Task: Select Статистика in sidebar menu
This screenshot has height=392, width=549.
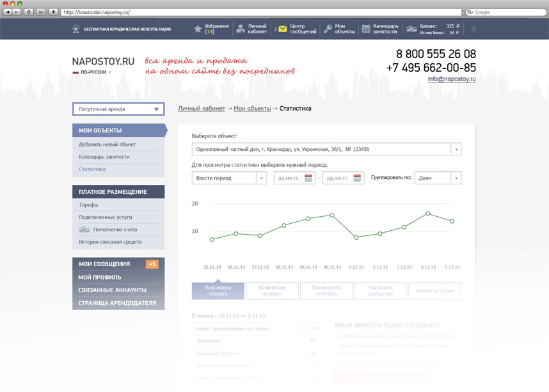Action: click(92, 169)
